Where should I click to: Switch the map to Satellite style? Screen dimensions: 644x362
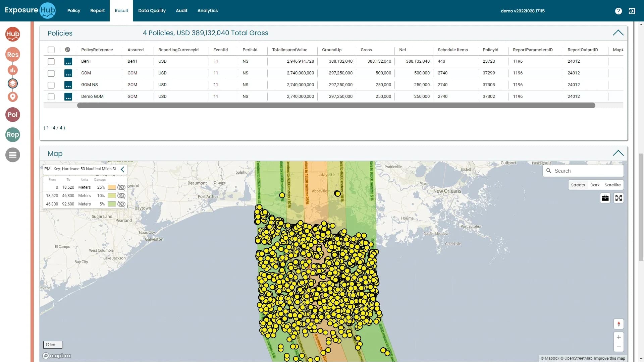click(612, 185)
